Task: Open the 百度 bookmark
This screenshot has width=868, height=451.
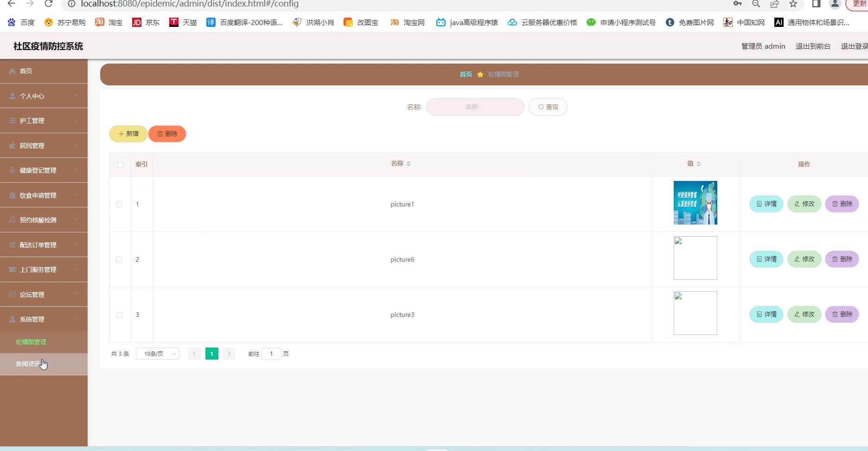Action: (21, 22)
